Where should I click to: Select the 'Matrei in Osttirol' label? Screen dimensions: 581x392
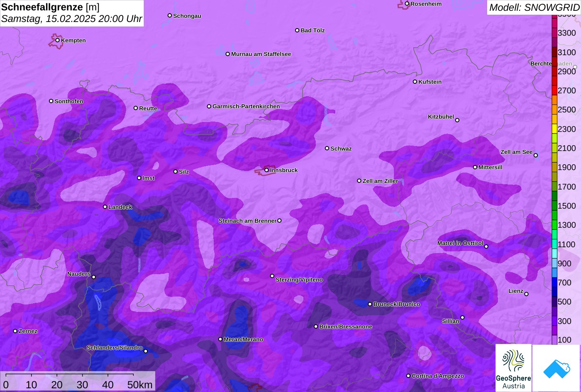pyautogui.click(x=460, y=243)
